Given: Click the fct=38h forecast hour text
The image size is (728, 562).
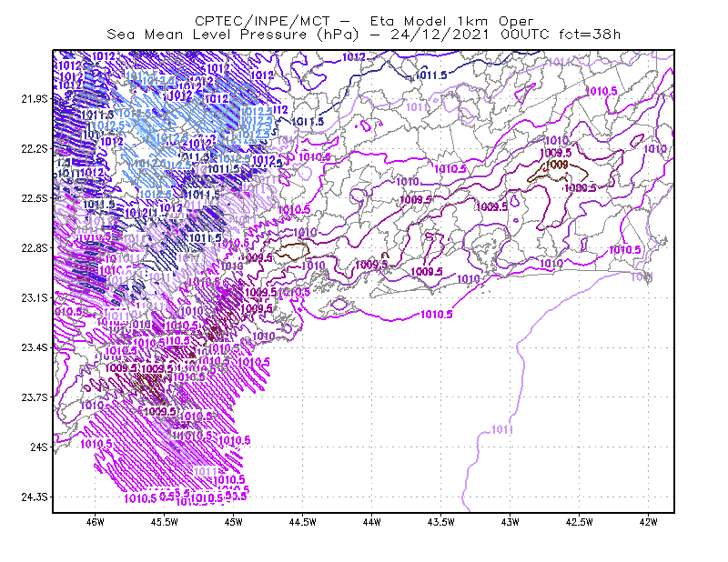Looking at the screenshot, I should click(x=589, y=35).
